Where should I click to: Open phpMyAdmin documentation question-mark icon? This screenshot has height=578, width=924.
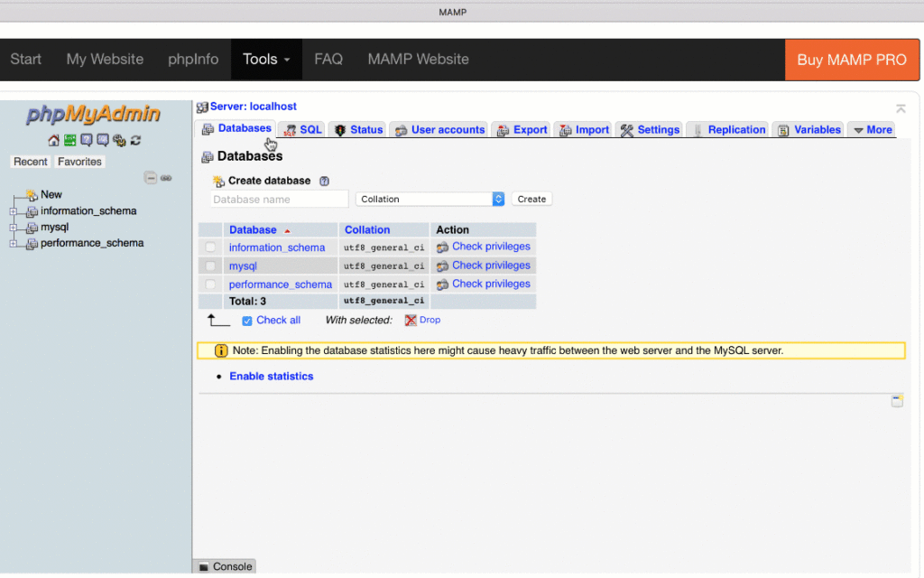click(x=87, y=140)
